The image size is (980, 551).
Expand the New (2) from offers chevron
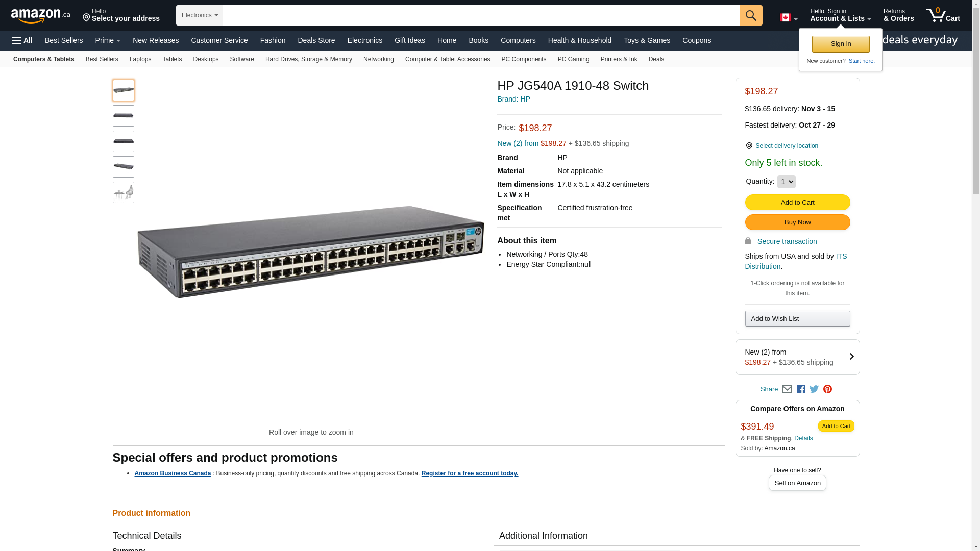coord(851,357)
